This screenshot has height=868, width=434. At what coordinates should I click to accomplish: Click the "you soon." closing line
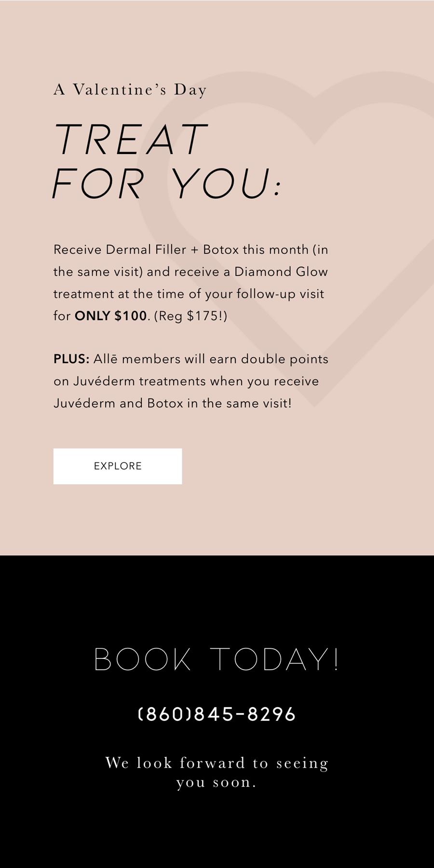pyautogui.click(x=217, y=782)
